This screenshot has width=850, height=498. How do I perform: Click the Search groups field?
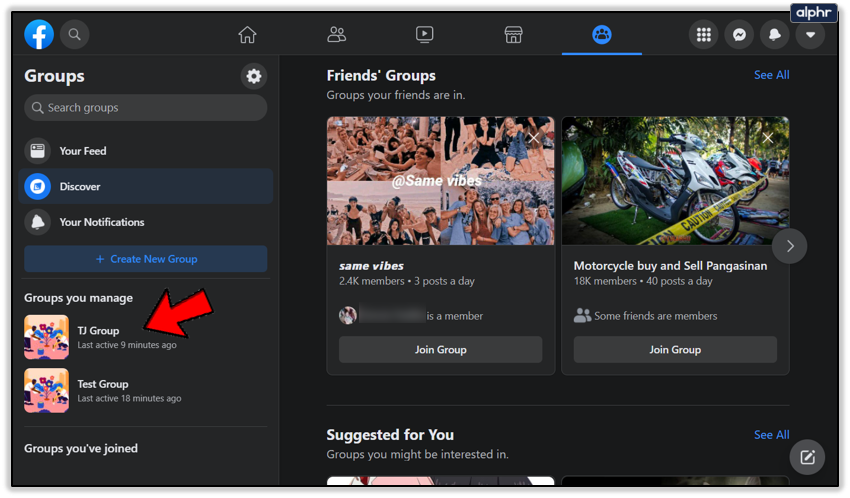145,108
